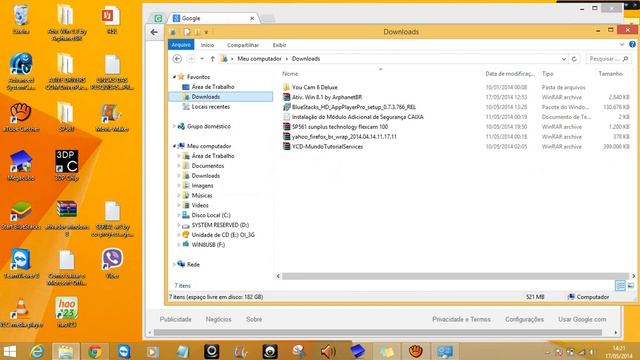640x360 pixels.
Task: Expand the Rede tree node
Action: pos(174,264)
